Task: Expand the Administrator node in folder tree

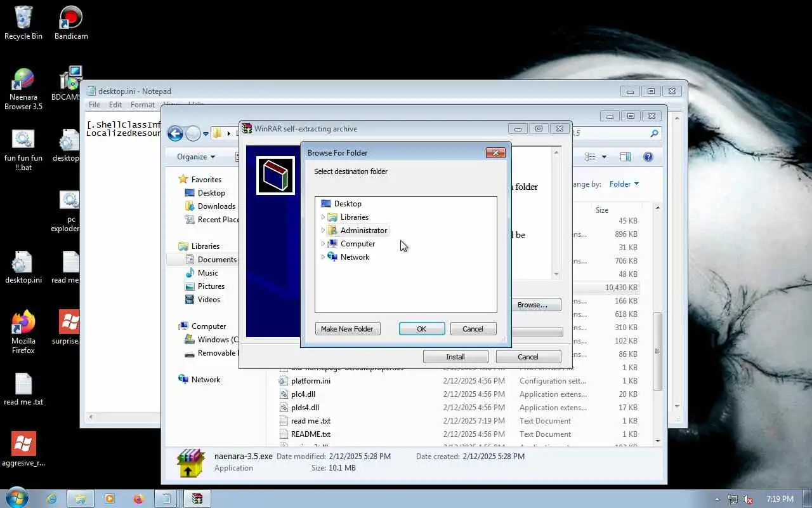Action: coord(322,231)
